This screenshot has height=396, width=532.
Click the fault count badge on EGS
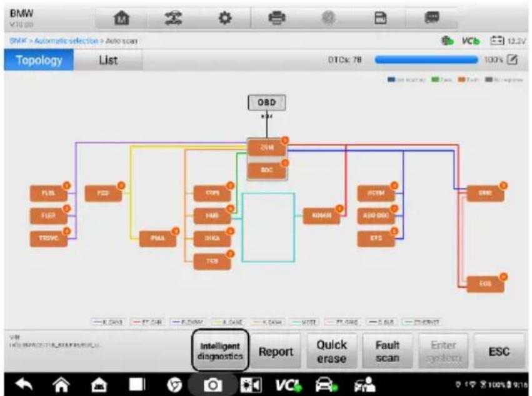click(x=503, y=277)
